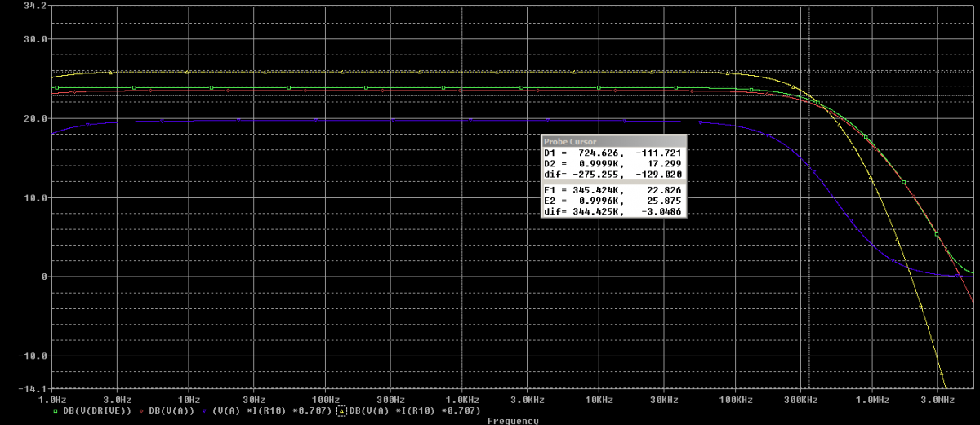Click the 34.2 y-axis label
This screenshot has width=980, height=425.
(x=36, y=6)
